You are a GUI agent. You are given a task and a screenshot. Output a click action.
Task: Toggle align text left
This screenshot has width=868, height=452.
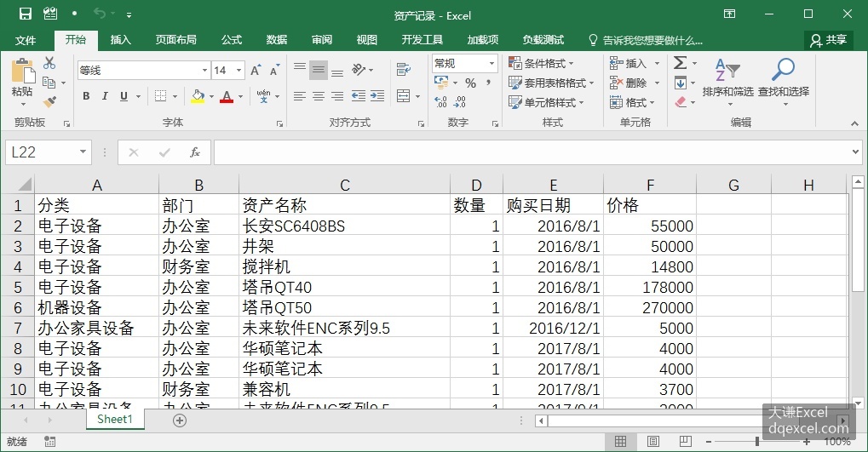pos(300,96)
